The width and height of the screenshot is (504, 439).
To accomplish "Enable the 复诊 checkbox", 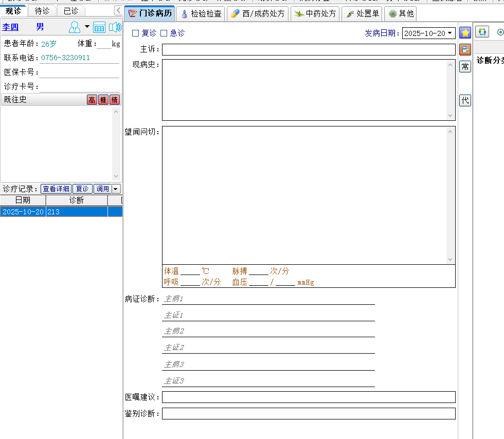I will click(x=136, y=33).
